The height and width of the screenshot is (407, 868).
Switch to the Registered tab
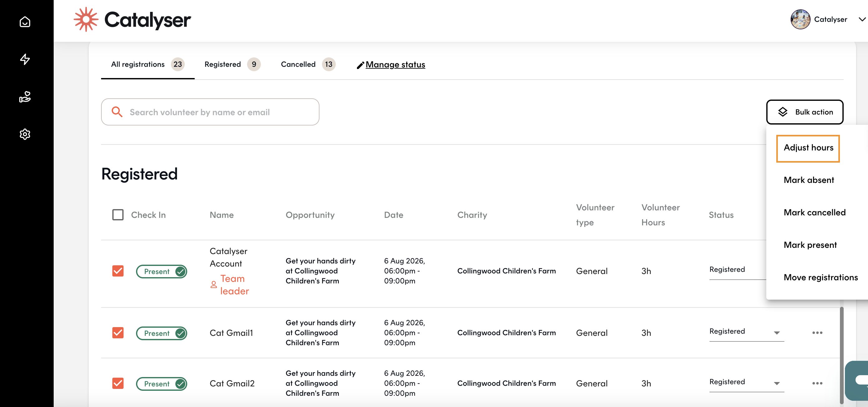[x=232, y=64]
